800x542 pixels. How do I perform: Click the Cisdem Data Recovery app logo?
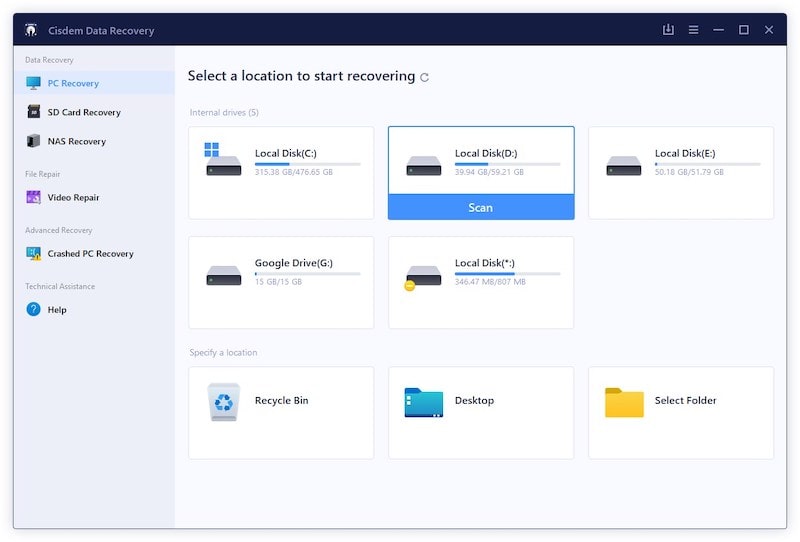[32, 30]
